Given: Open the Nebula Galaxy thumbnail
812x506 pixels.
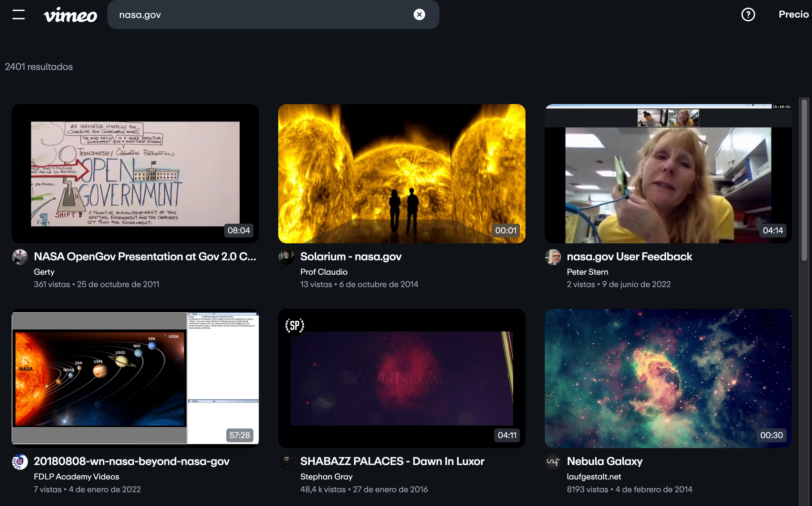Looking at the screenshot, I should (x=668, y=378).
